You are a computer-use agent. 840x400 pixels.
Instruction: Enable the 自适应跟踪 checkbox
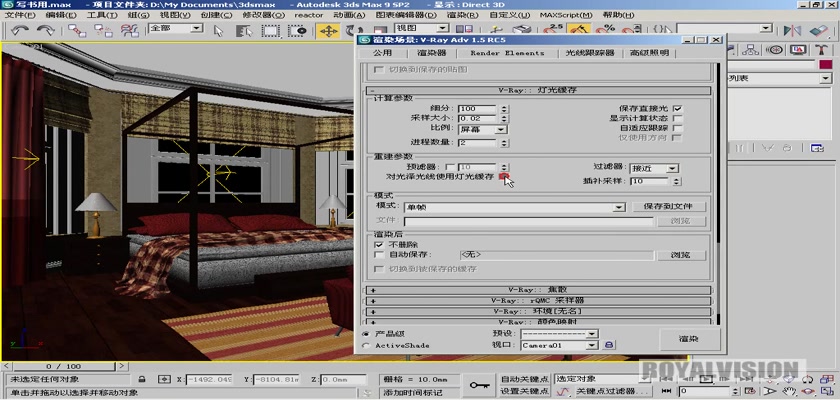pyautogui.click(x=678, y=128)
